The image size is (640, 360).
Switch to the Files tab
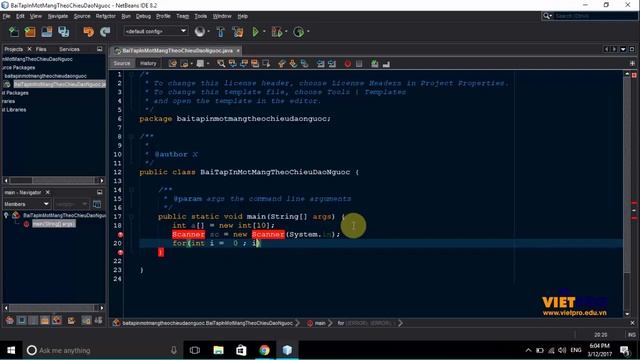point(41,49)
